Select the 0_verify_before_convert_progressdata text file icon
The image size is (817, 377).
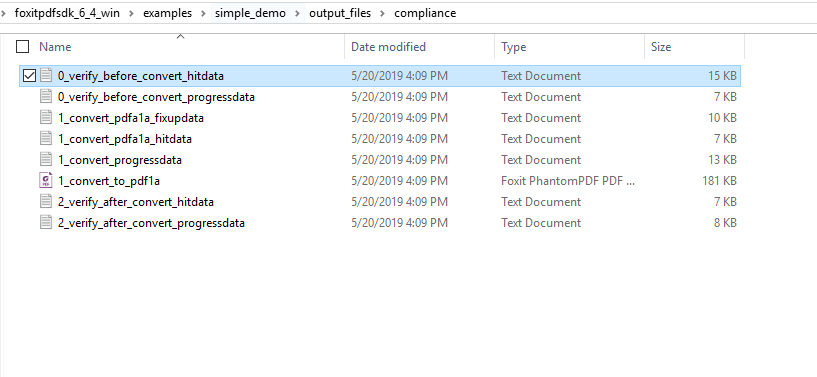coord(46,96)
